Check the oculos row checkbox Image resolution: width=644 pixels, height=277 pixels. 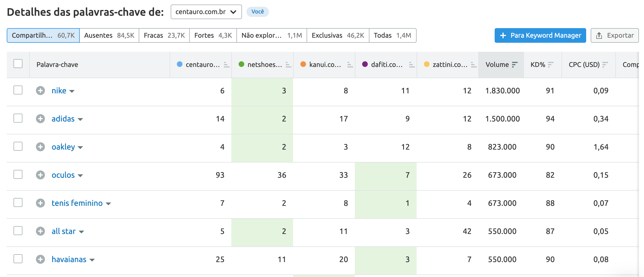(x=18, y=174)
